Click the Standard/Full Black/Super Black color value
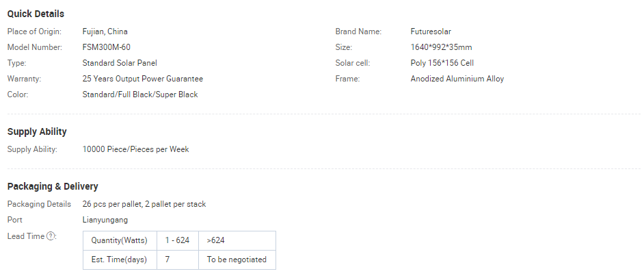This screenshot has width=644, height=278. [x=140, y=94]
